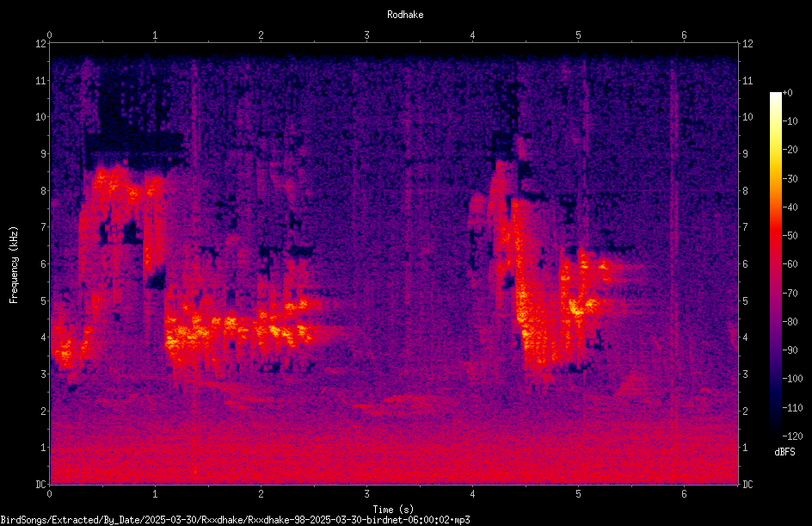Select the "-30" color scale label

pos(790,179)
